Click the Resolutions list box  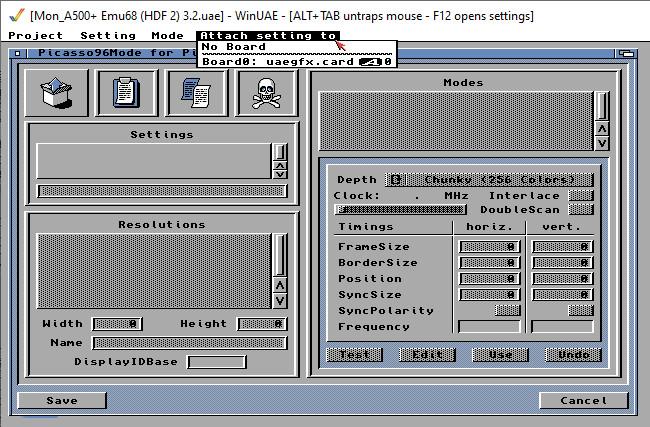coord(154,271)
